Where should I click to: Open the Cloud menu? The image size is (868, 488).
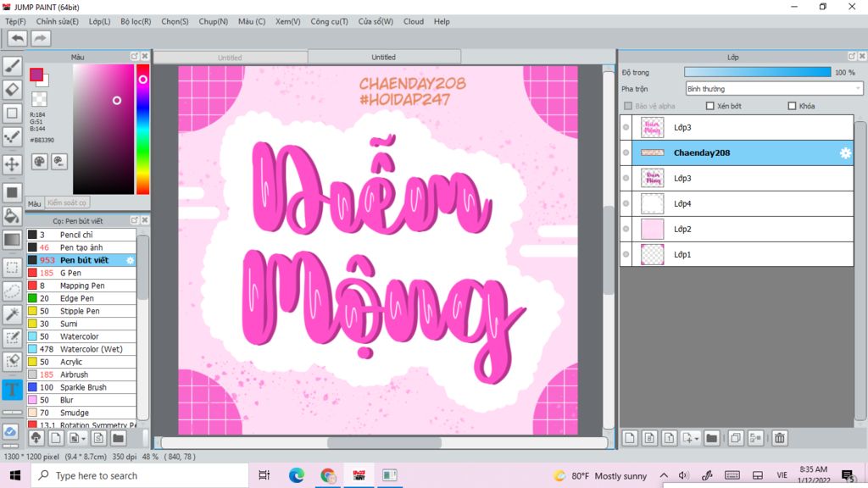click(414, 21)
